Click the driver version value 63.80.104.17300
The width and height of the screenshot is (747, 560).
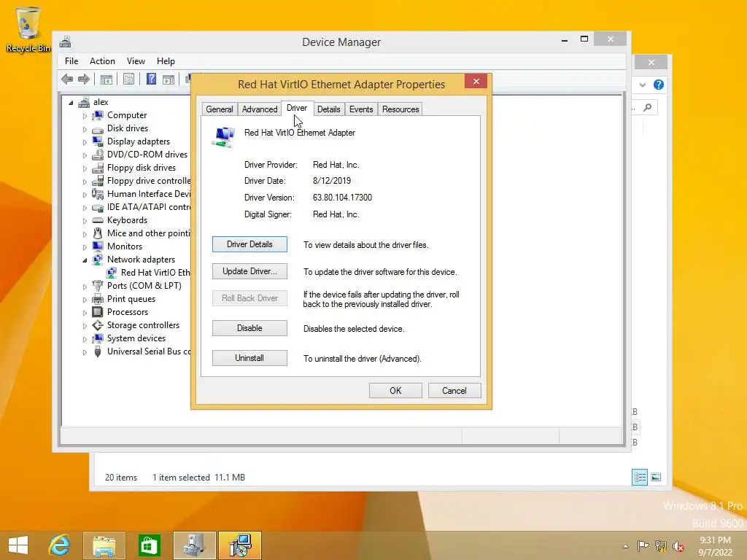(x=343, y=197)
